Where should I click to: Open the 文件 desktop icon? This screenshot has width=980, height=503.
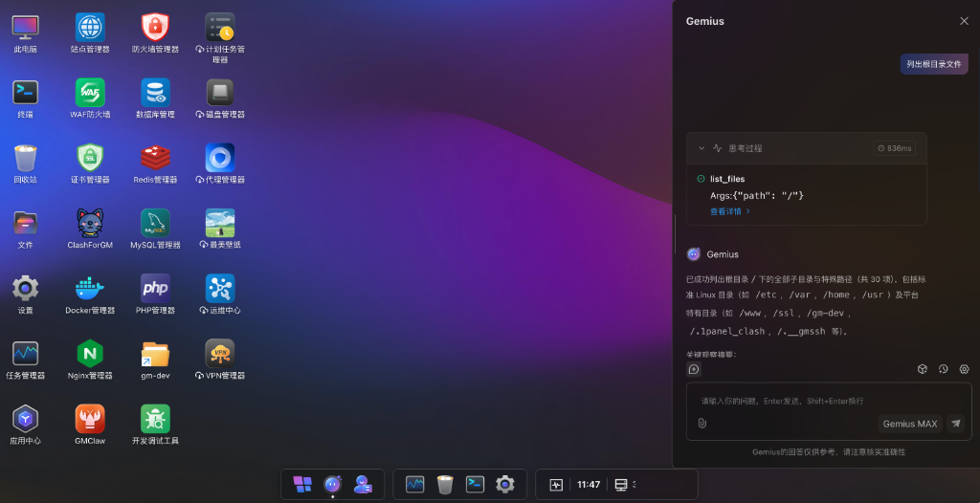(25, 223)
